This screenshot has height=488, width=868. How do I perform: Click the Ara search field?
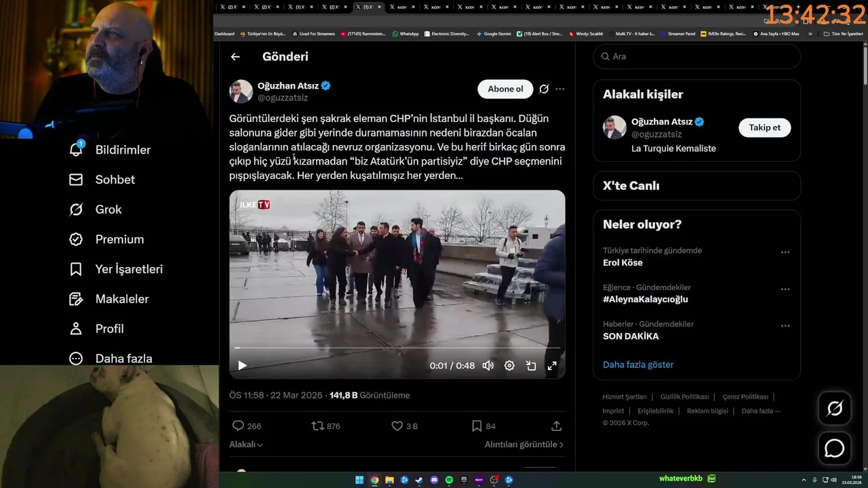(696, 56)
